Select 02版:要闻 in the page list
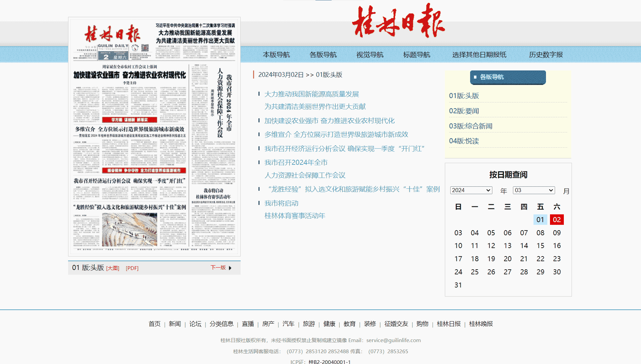Screen dimensions: 641x364 (464, 111)
